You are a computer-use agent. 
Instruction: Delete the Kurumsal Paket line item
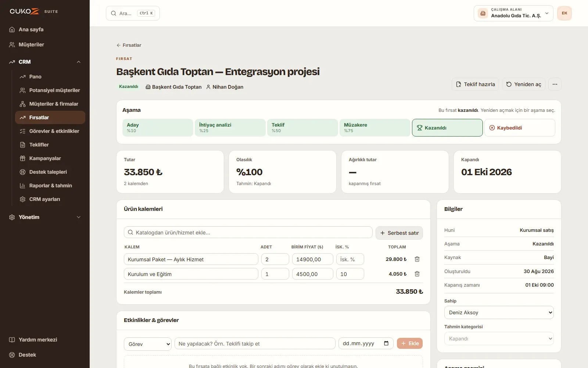(417, 259)
